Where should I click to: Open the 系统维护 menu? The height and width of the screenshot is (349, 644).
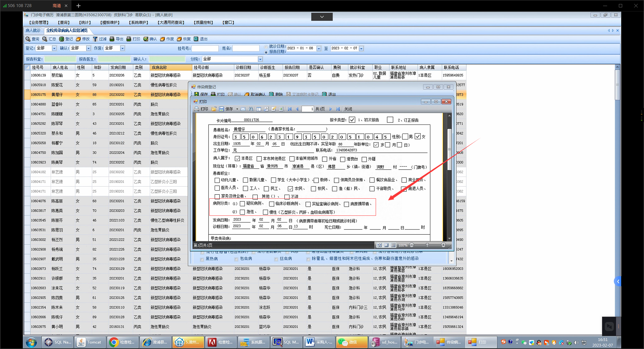[139, 22]
